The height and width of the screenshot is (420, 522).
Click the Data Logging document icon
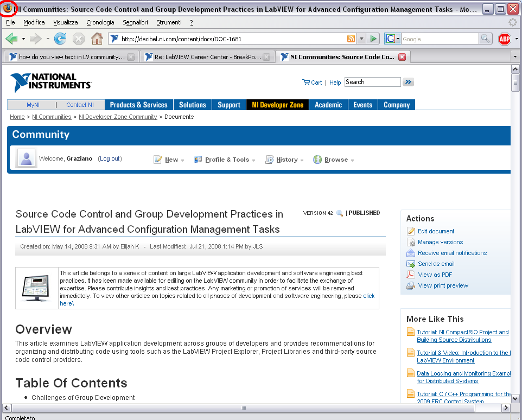pyautogui.click(x=411, y=373)
